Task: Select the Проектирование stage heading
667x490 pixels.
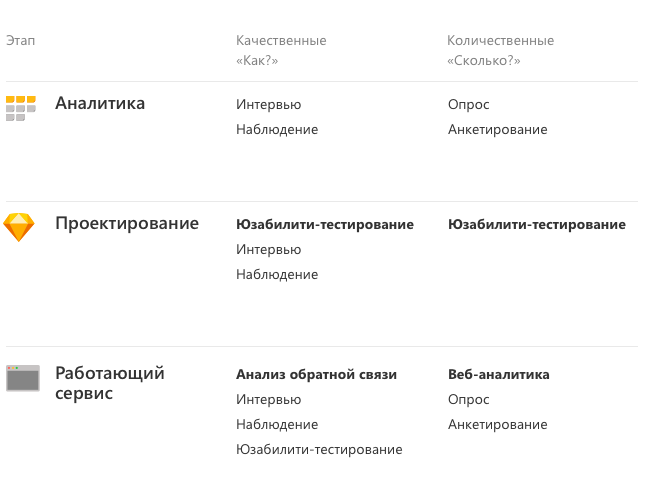Action: (127, 224)
